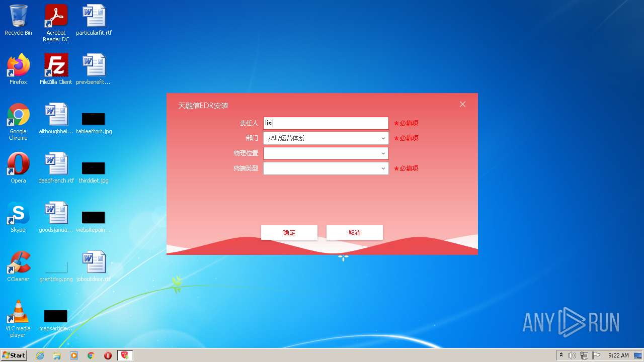Select joboutdoor.rtf document icon
The width and height of the screenshot is (644, 362).
(94, 266)
